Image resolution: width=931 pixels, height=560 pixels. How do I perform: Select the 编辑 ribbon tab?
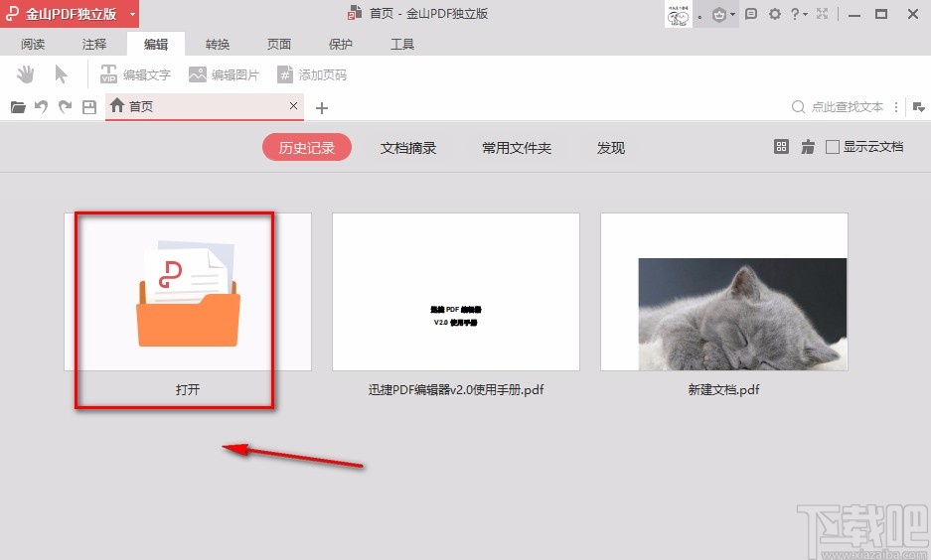click(156, 44)
